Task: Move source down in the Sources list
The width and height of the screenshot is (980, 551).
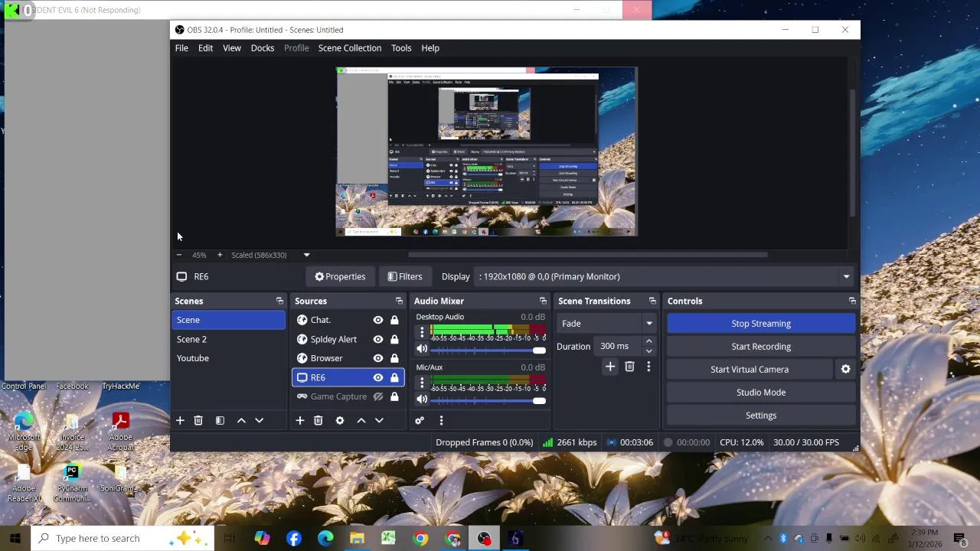Action: click(379, 420)
